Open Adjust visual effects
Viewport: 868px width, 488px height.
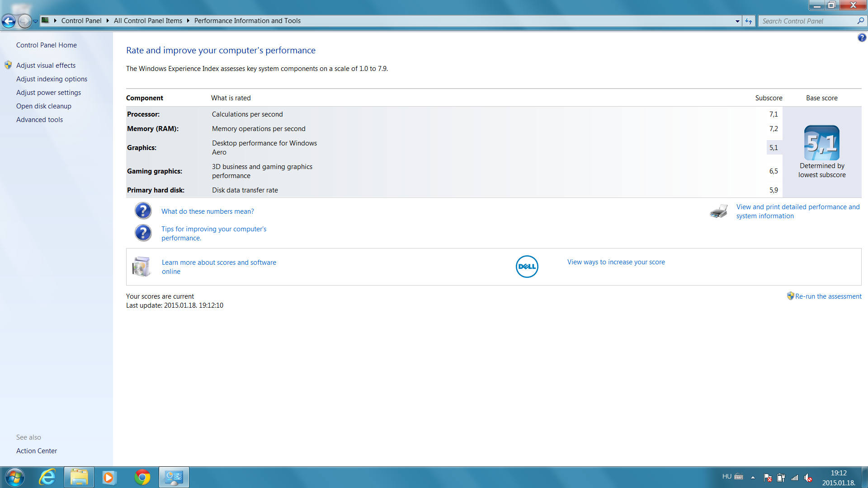click(46, 66)
